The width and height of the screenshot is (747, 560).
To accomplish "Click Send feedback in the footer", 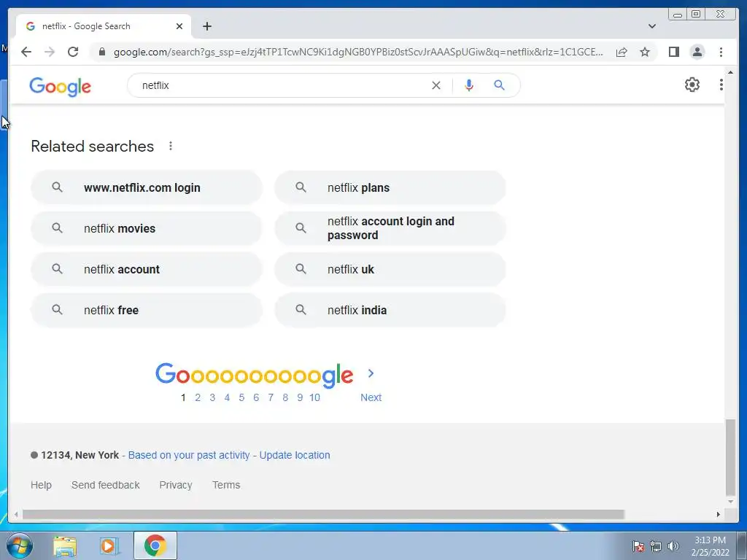I will pyautogui.click(x=105, y=485).
